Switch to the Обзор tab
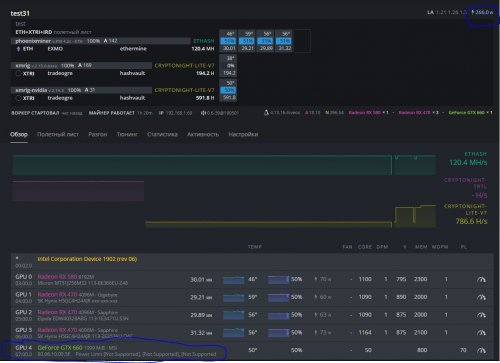The image size is (500, 363). tap(19, 134)
